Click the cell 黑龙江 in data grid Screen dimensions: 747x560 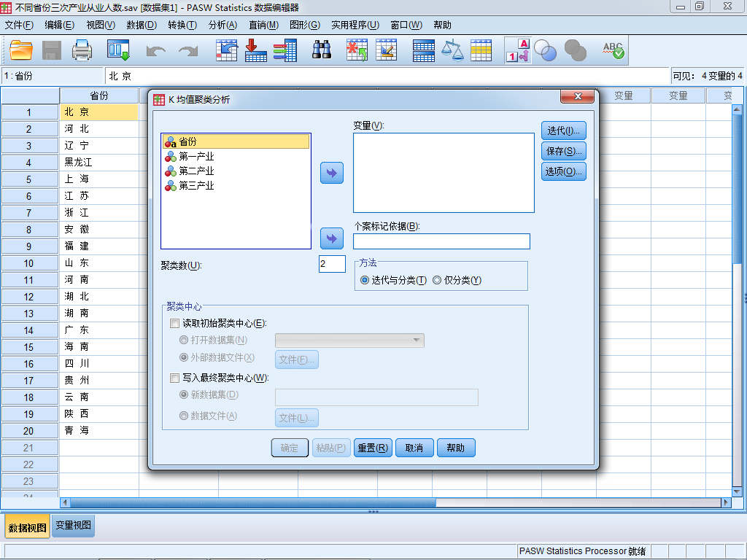pyautogui.click(x=99, y=163)
